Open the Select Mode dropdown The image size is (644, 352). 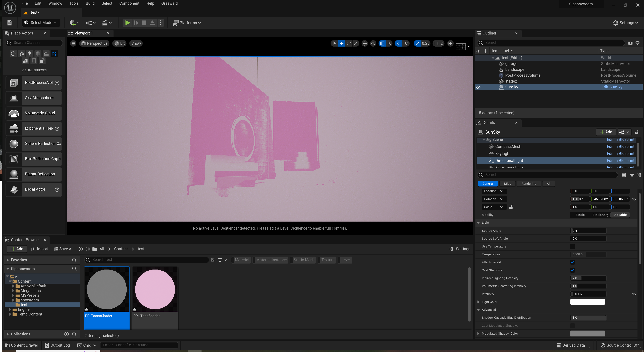click(x=41, y=23)
